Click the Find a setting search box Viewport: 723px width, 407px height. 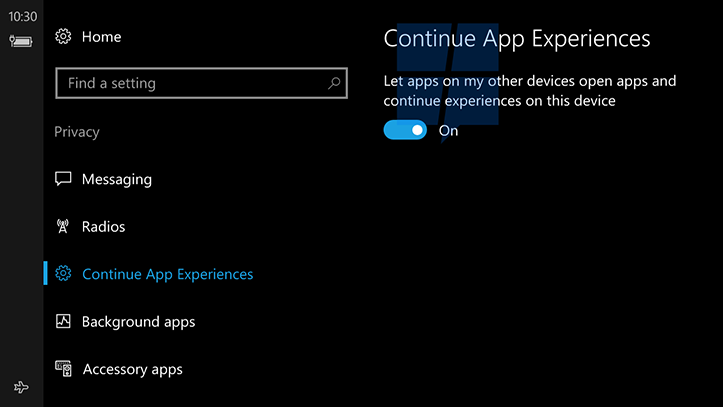click(x=201, y=83)
